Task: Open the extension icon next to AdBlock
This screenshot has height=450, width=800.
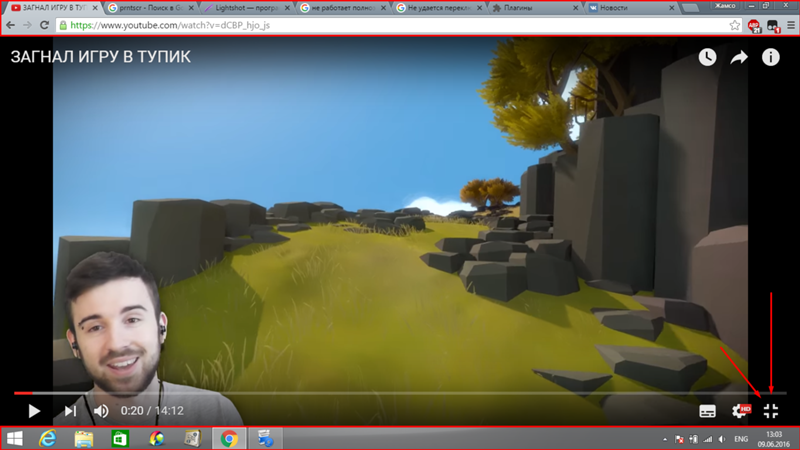Action: click(773, 26)
